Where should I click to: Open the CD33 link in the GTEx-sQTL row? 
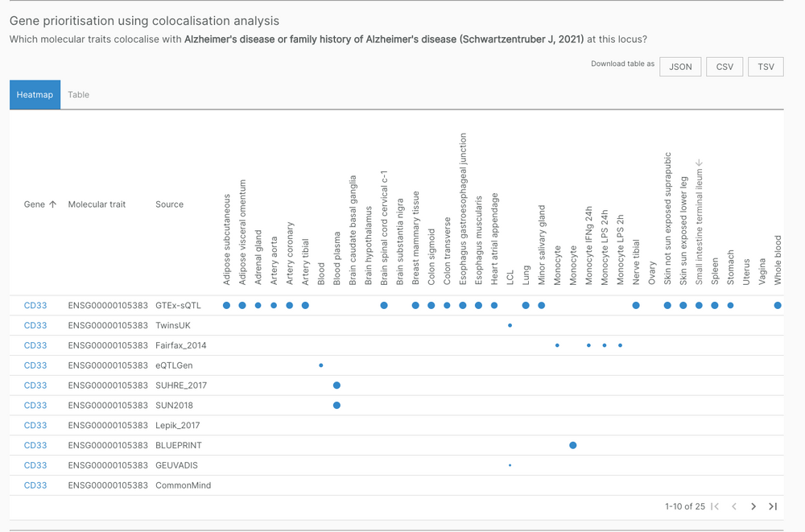[36, 305]
